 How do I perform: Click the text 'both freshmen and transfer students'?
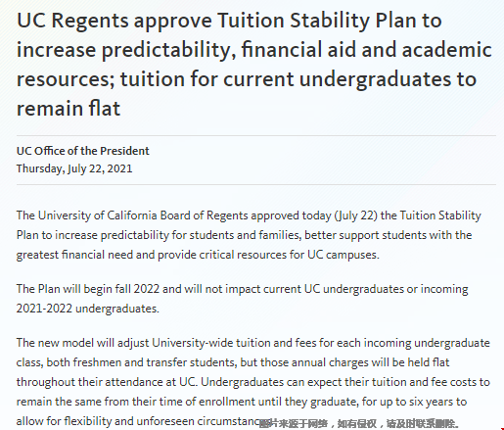click(142, 362)
